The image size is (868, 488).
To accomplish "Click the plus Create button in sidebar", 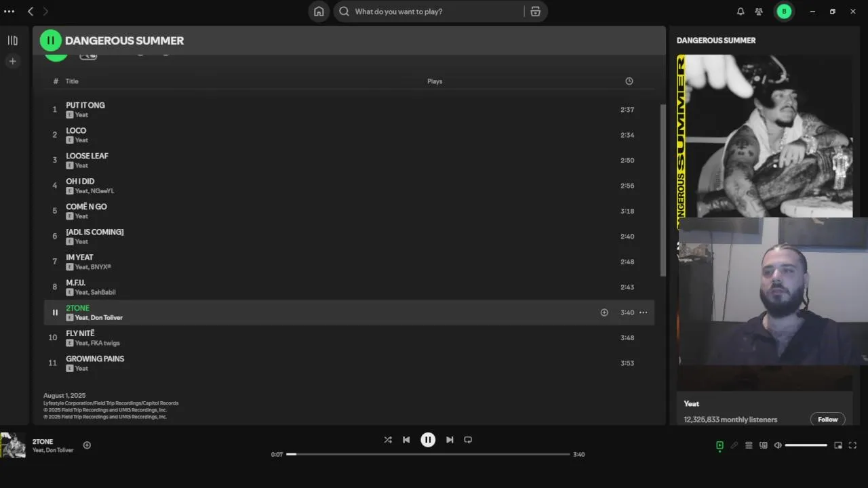I will [12, 61].
